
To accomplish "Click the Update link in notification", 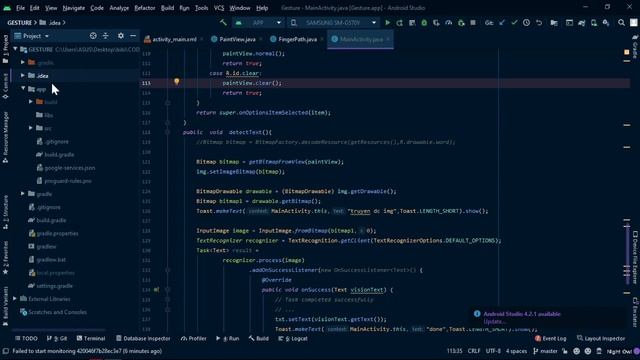I will point(494,321).
